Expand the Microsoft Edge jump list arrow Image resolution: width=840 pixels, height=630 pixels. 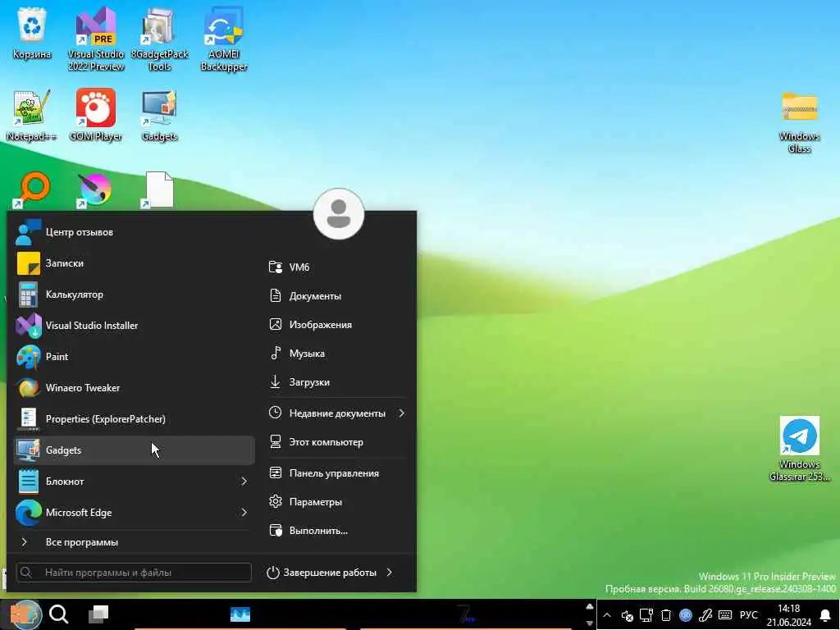pos(244,512)
